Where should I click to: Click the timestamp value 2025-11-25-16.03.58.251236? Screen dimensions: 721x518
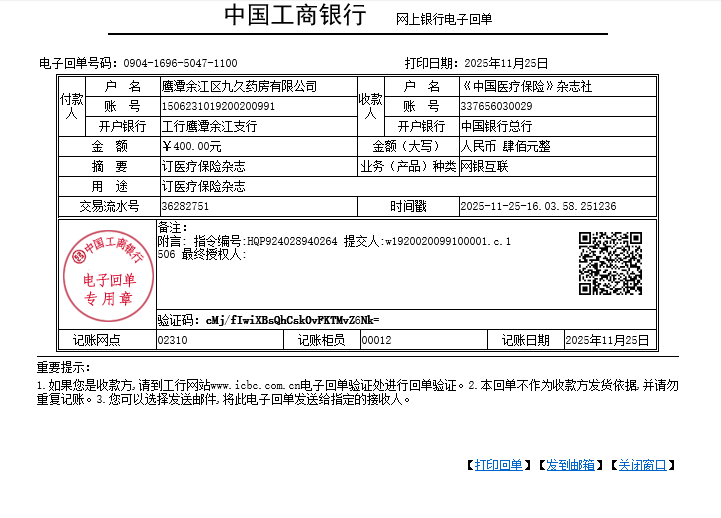tap(538, 206)
